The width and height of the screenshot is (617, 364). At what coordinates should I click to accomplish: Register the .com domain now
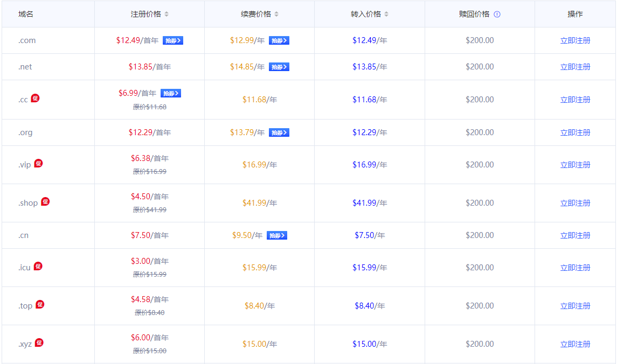click(x=575, y=40)
